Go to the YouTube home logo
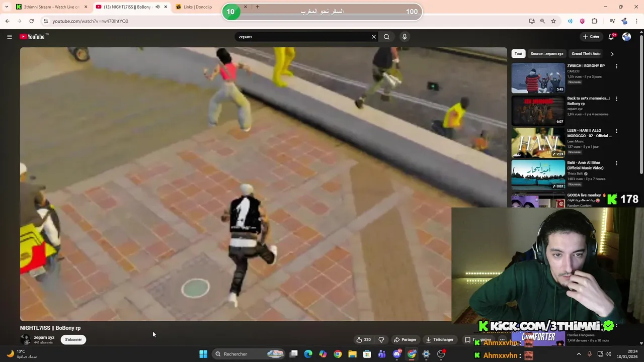Viewport: 644px width, 362px height. coord(32,37)
